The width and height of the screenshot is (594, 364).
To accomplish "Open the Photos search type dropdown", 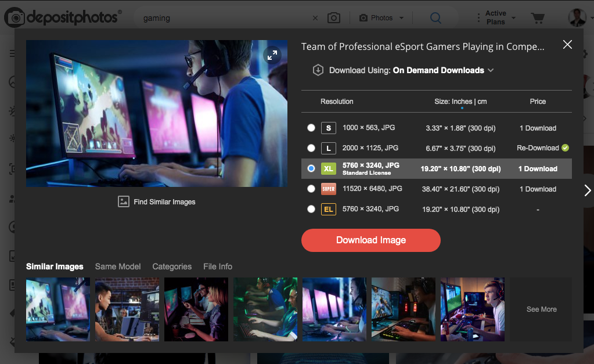I will click(x=381, y=18).
